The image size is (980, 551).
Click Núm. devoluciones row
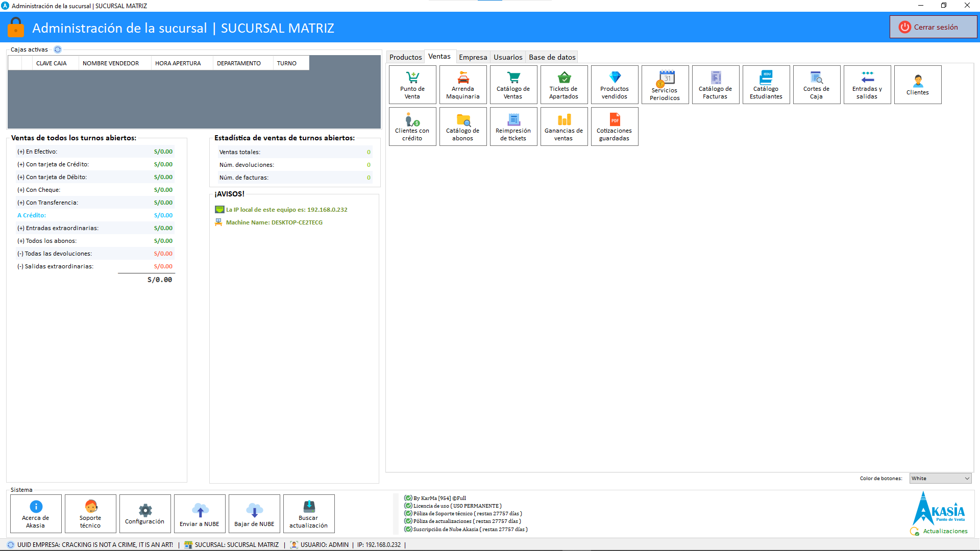click(295, 165)
